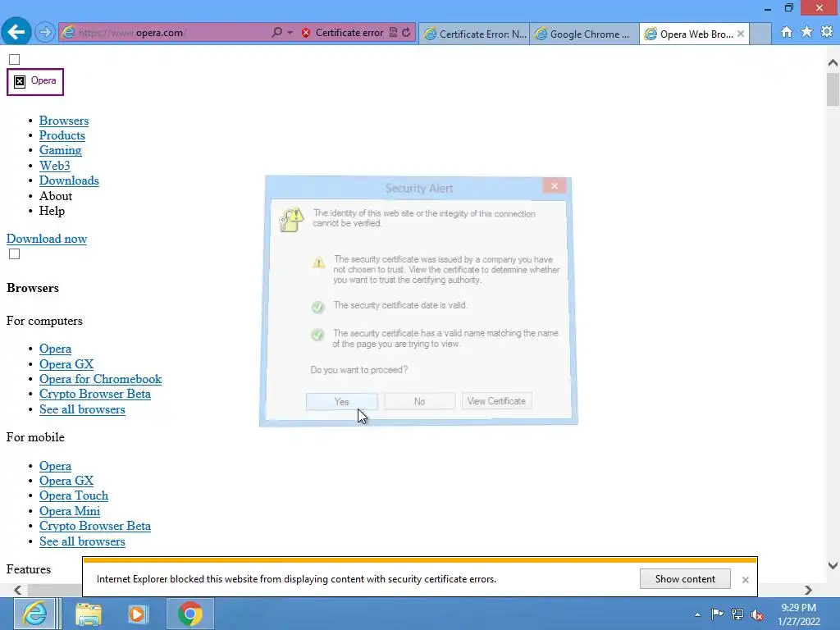Open the Opera Mini link
840x630 pixels.
tap(70, 511)
